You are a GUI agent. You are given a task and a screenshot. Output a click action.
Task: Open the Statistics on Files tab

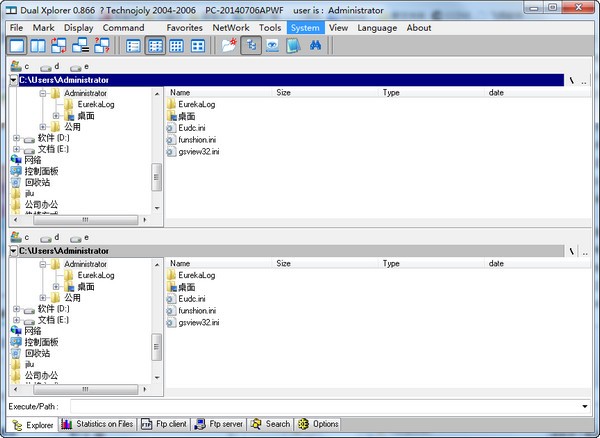point(97,424)
